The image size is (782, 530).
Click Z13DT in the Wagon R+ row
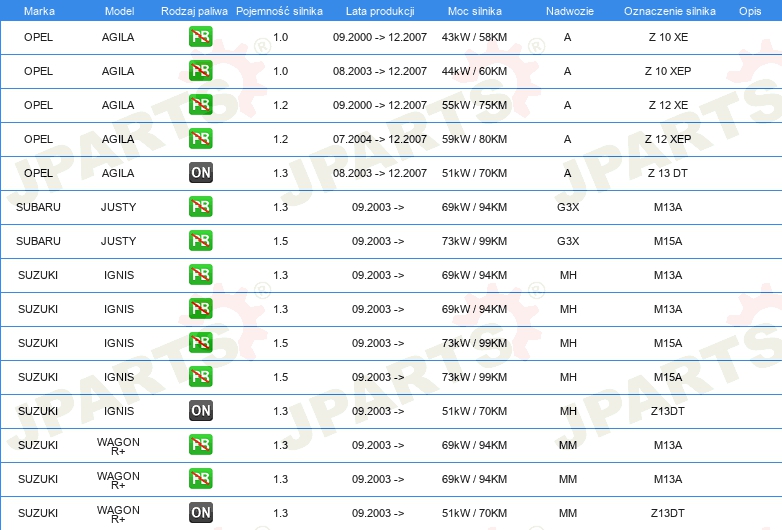pyautogui.click(x=667, y=513)
